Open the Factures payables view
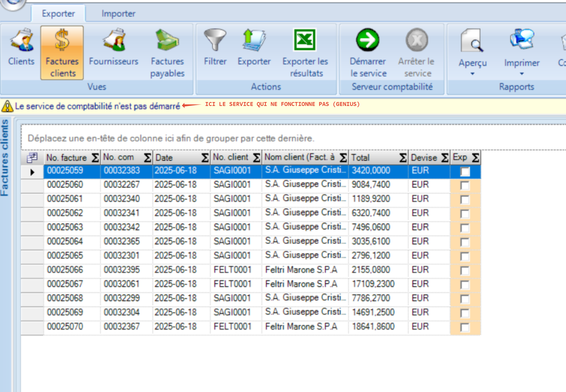This screenshot has height=392, width=566. [x=167, y=40]
